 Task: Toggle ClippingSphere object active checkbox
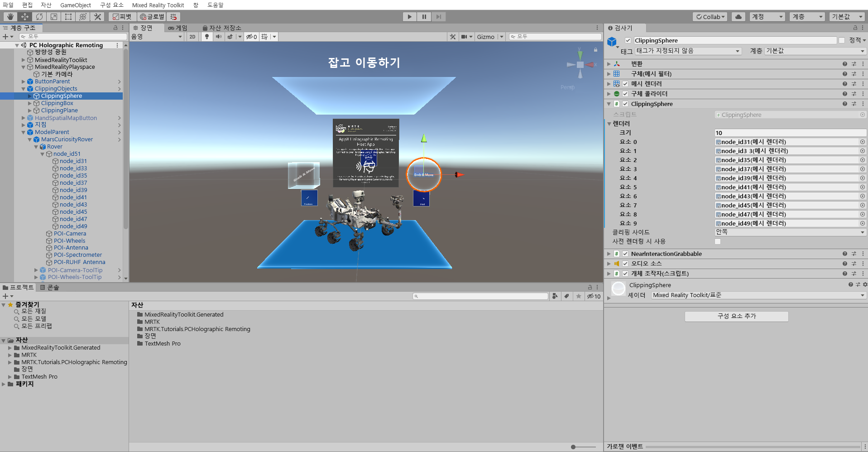628,40
